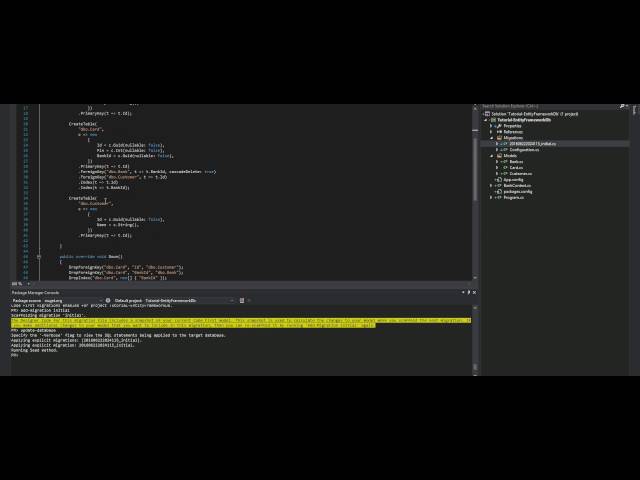The width and height of the screenshot is (640, 480).
Task: Click the Solution Explorer search box
Action: pos(549,106)
